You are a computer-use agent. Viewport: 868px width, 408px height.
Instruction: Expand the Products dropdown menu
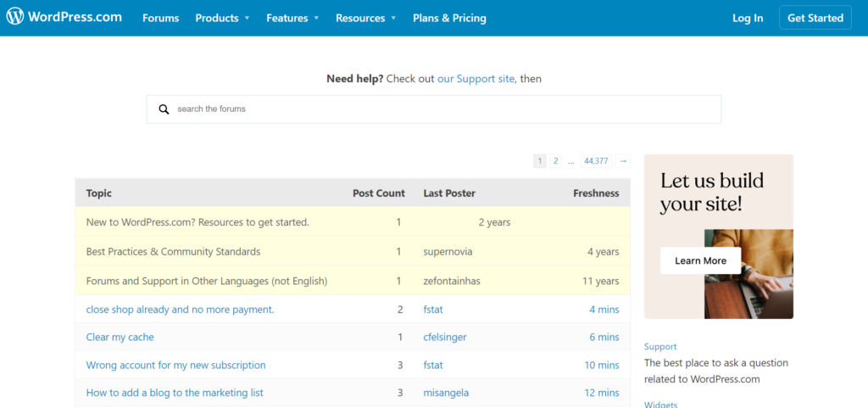[222, 19]
